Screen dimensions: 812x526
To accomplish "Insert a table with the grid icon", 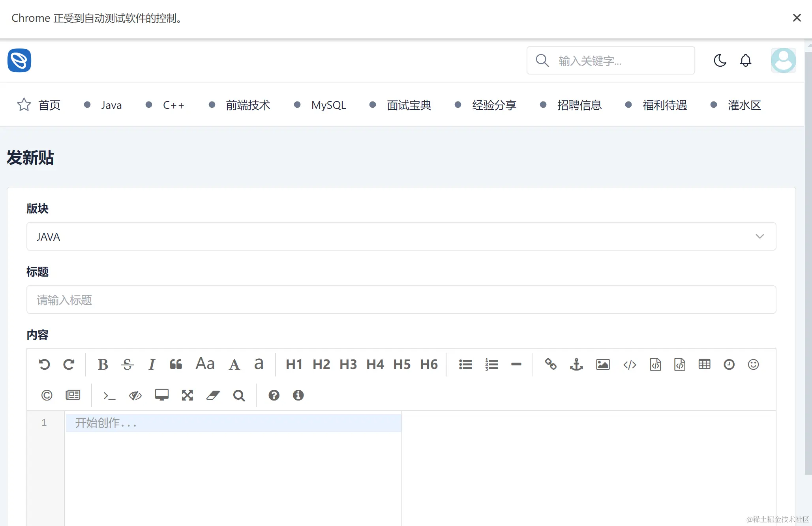I will (704, 365).
